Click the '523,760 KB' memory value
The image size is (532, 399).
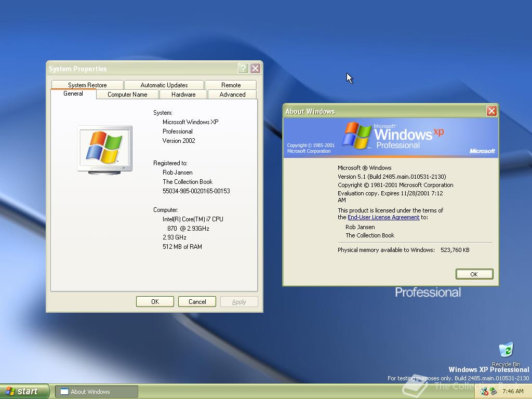pos(455,250)
